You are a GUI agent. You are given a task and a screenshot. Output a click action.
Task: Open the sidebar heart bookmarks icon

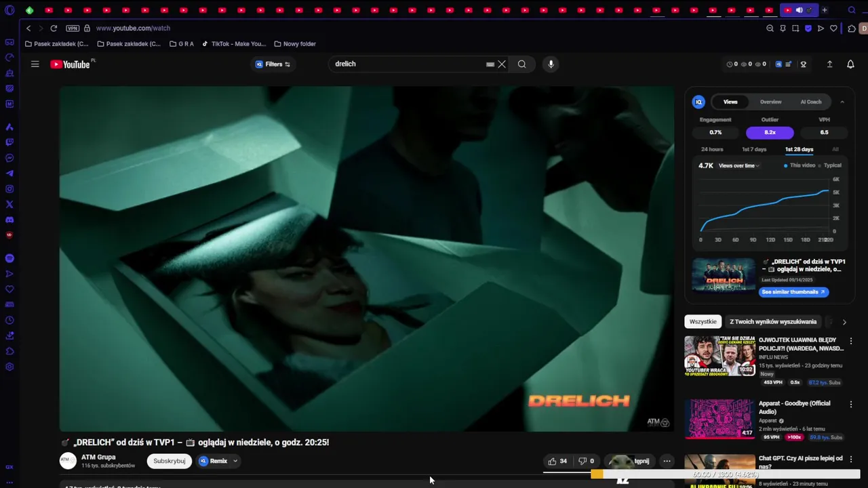click(9, 289)
